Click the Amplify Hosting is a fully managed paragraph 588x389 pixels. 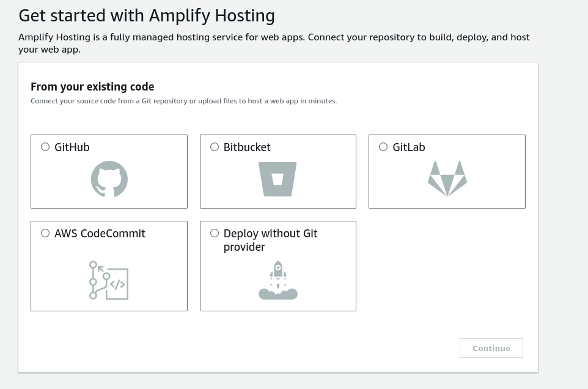click(274, 43)
